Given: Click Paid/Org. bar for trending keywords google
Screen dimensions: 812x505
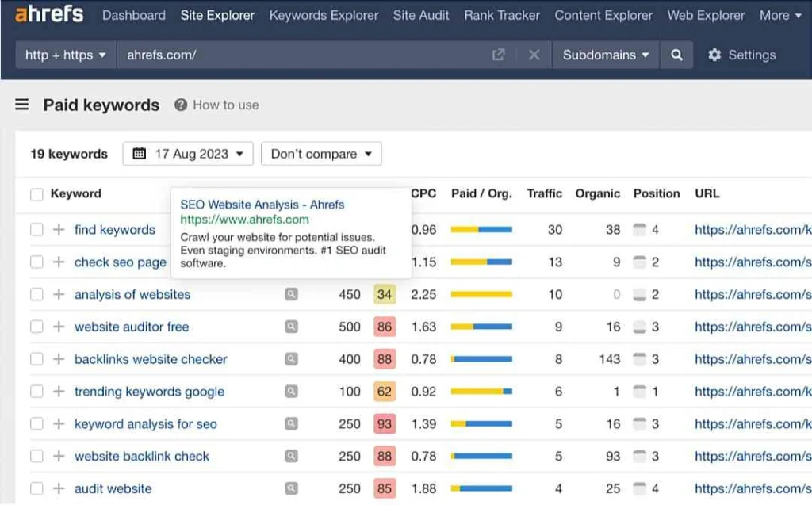Looking at the screenshot, I should pos(481,391).
